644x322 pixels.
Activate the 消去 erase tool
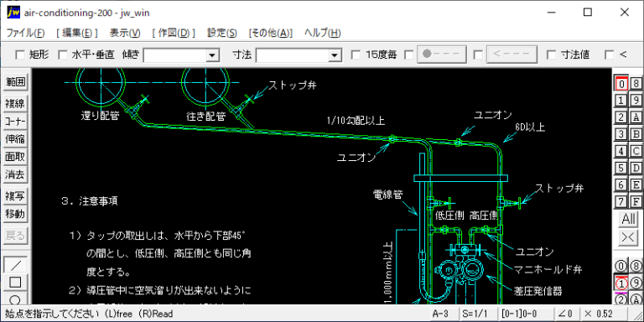(x=15, y=174)
